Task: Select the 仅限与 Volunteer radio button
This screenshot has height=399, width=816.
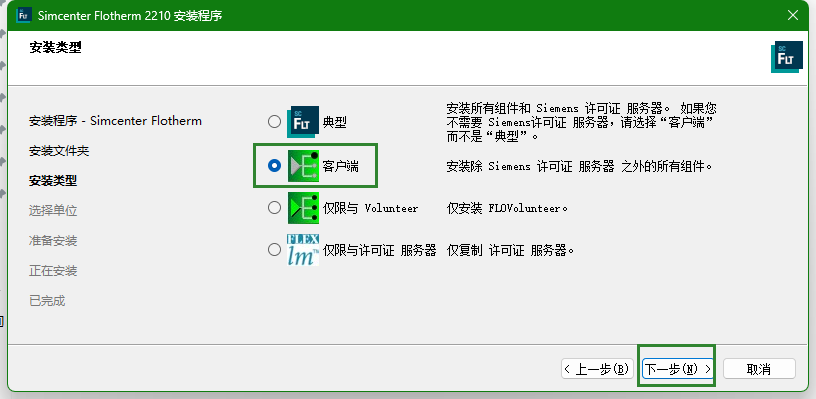Action: click(274, 208)
